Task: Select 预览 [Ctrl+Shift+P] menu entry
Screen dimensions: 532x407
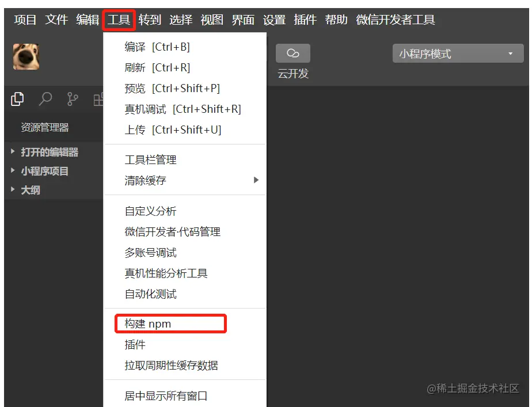Action: point(185,88)
